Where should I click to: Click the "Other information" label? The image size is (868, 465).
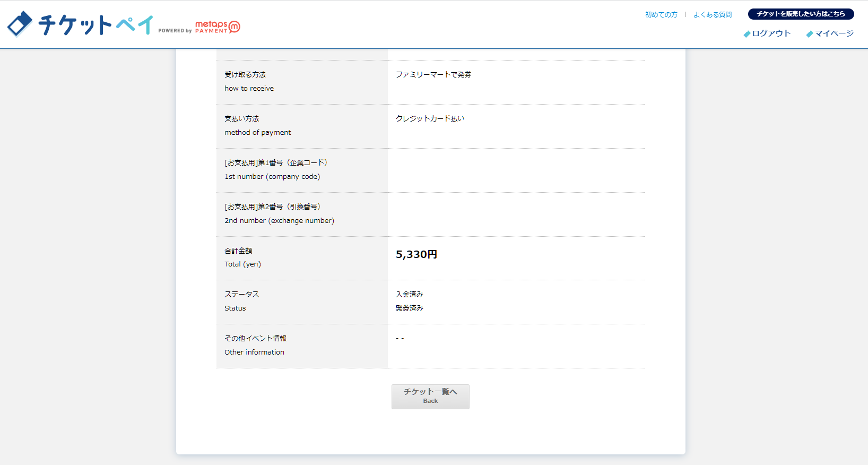click(254, 352)
